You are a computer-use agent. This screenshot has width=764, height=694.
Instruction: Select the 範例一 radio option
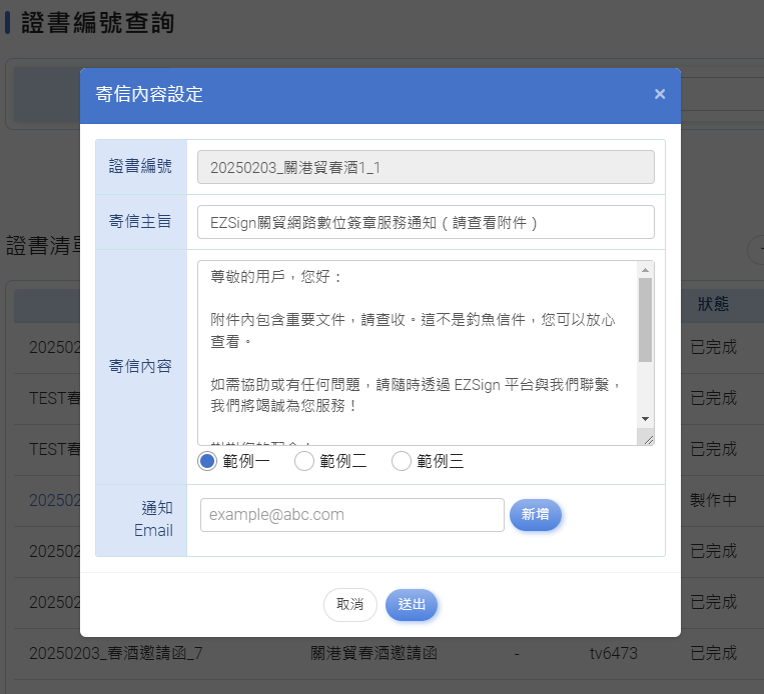[207, 461]
